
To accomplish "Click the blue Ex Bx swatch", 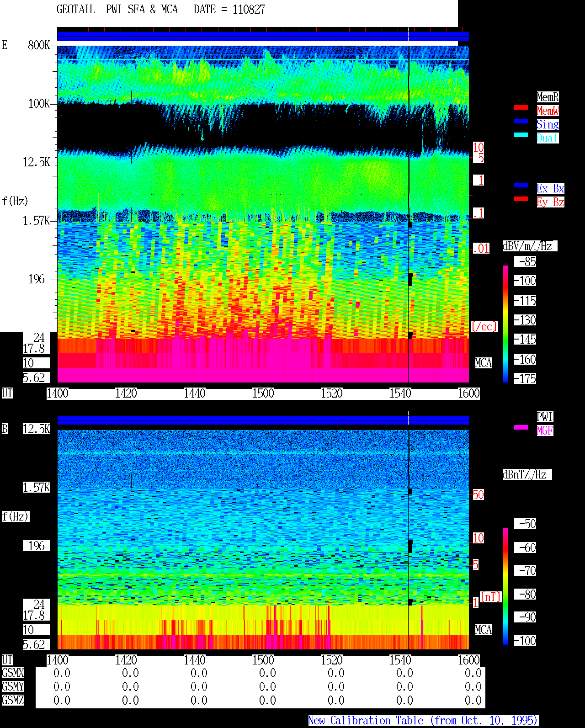I will point(521,185).
